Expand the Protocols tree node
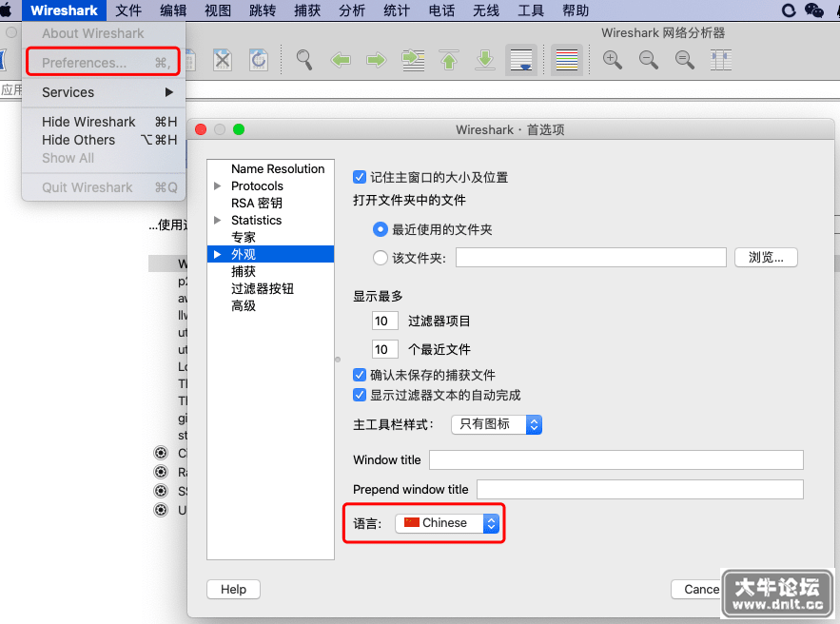The height and width of the screenshot is (624, 840). (218, 185)
